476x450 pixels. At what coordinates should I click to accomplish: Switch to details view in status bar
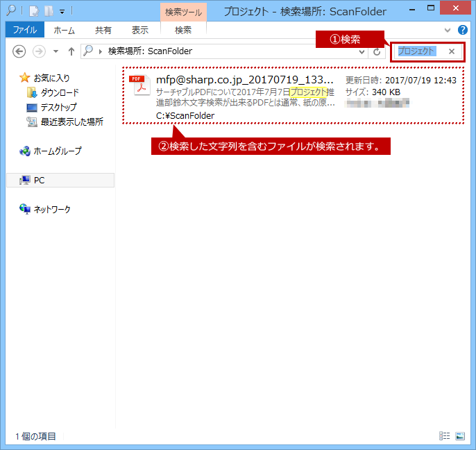click(444, 436)
